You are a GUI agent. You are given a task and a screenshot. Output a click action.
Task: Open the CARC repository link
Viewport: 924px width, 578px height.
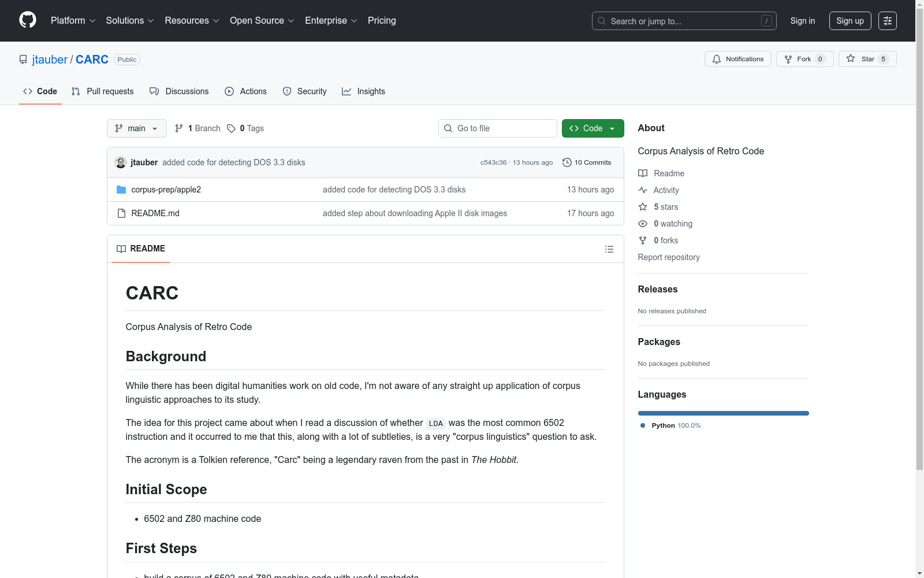[x=92, y=60]
